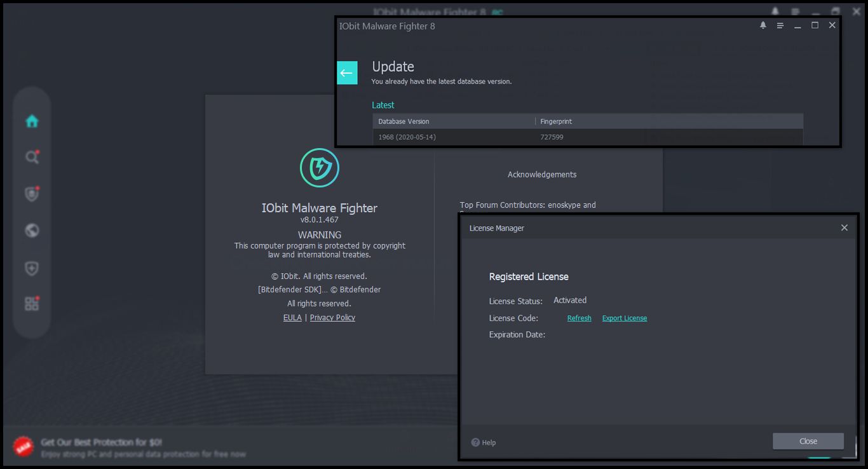Click the Database Version column header
Screen dimensions: 868x469
click(454, 121)
